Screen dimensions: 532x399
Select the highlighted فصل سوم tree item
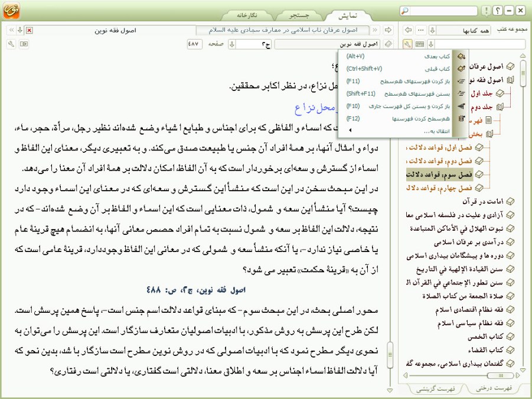(x=439, y=175)
